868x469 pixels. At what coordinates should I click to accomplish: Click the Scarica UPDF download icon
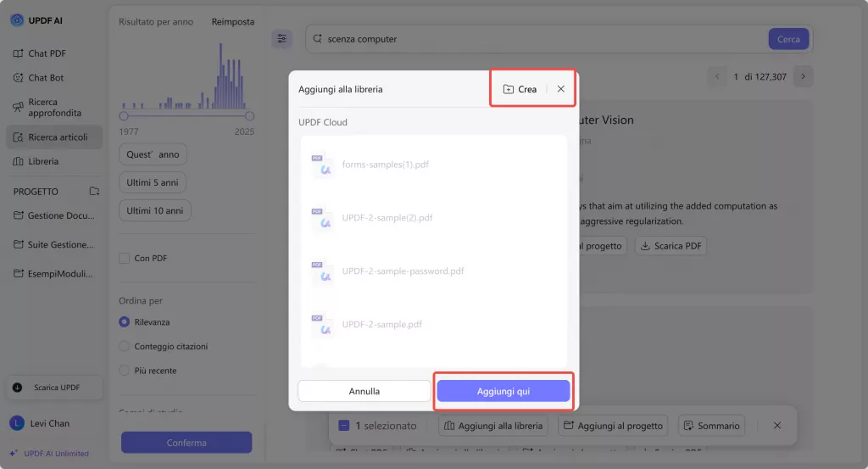point(18,388)
